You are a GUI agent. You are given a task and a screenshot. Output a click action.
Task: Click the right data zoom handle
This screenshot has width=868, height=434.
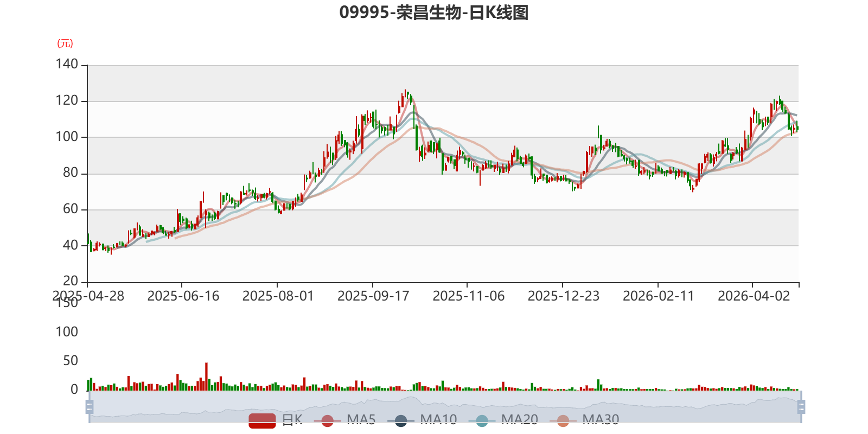801,407
